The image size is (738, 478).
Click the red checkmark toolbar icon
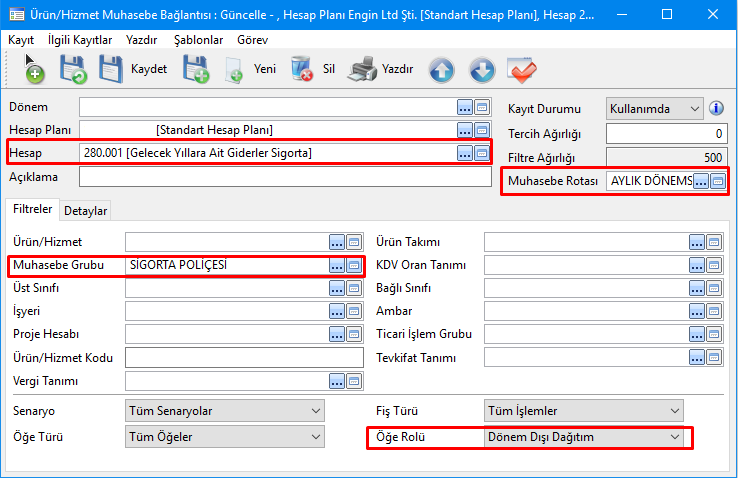point(522,70)
